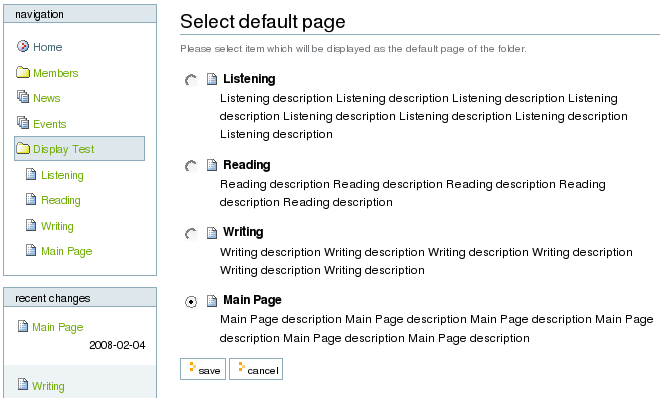Open the Display Test folder link
This screenshot has width=660, height=398.
(x=64, y=149)
